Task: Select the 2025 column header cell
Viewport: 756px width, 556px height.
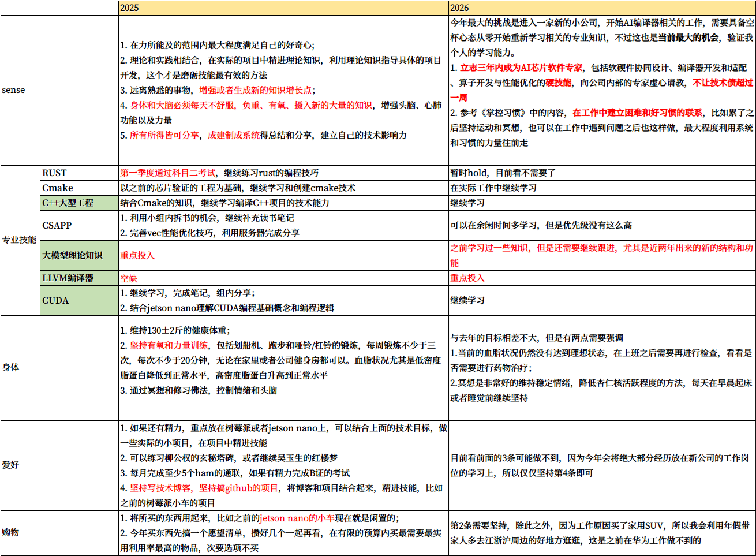Action: click(283, 8)
